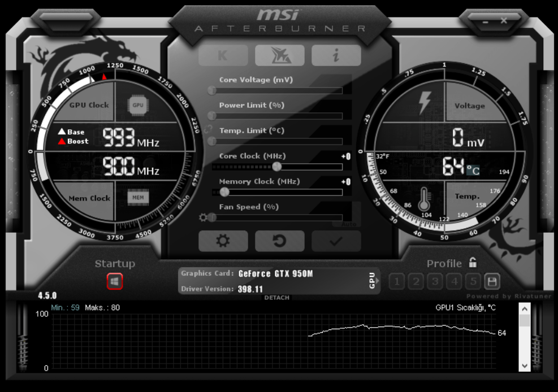
Task: Click the Fan Speed slider handle
Action: coord(212,217)
